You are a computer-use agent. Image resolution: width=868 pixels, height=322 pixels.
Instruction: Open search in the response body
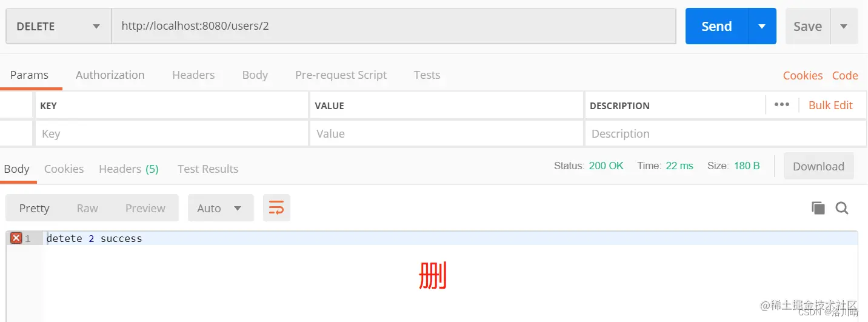click(842, 208)
